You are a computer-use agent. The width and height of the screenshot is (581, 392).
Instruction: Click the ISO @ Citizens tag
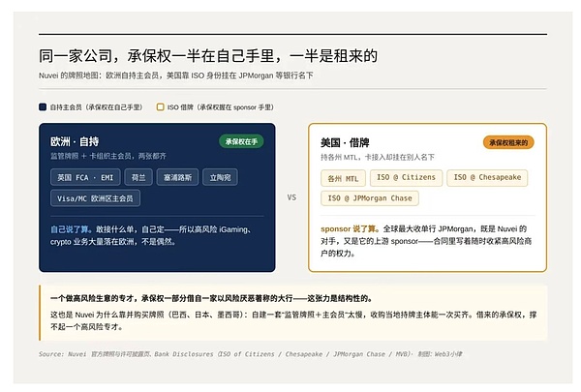click(406, 177)
